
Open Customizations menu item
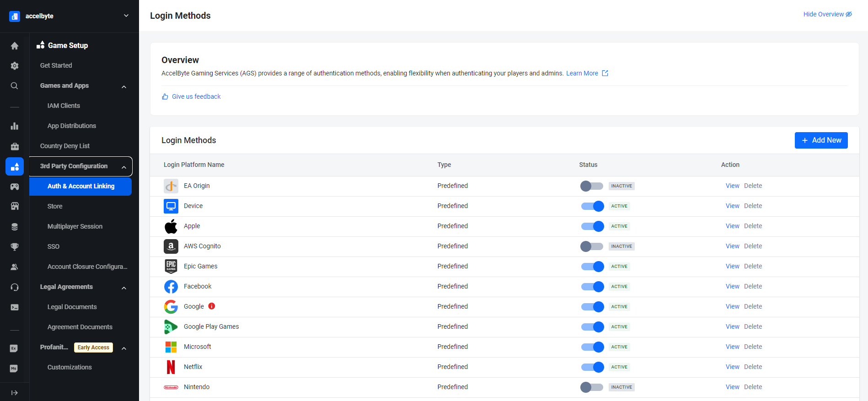[x=70, y=367]
